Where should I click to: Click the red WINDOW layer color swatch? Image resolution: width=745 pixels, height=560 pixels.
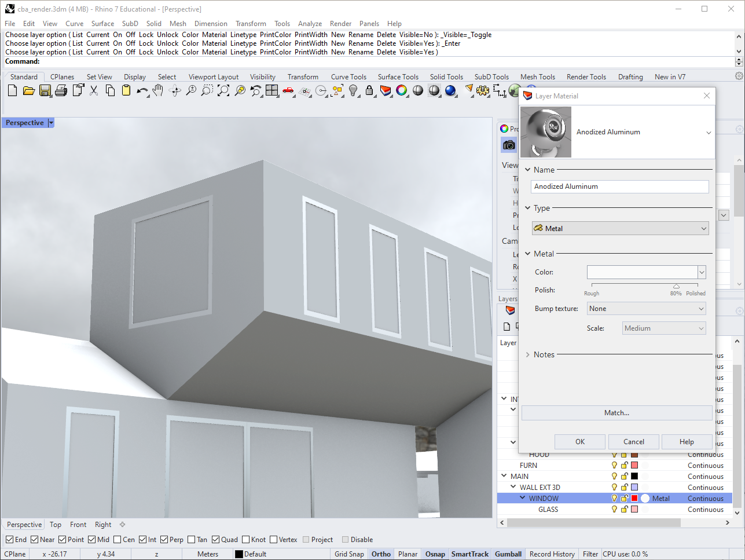[634, 499]
